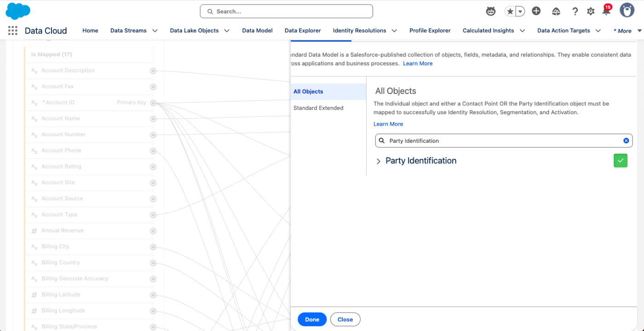Click the question mark help icon
The image size is (644, 331).
click(575, 11)
